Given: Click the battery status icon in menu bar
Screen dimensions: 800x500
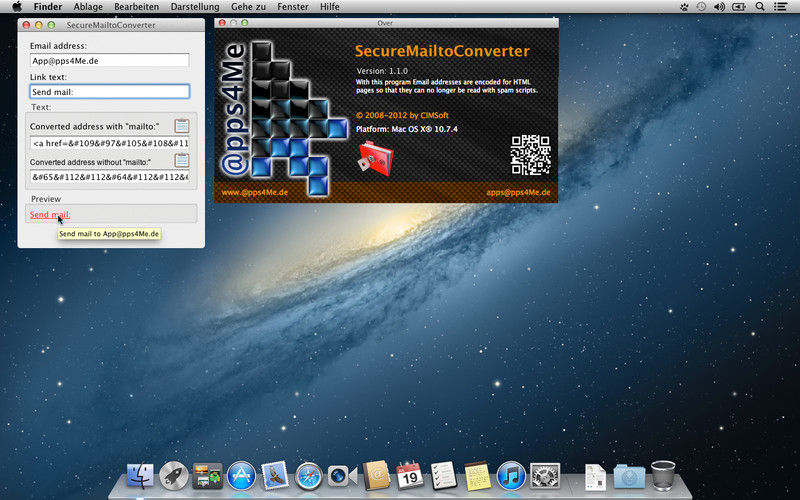Looking at the screenshot, I should (739, 7).
